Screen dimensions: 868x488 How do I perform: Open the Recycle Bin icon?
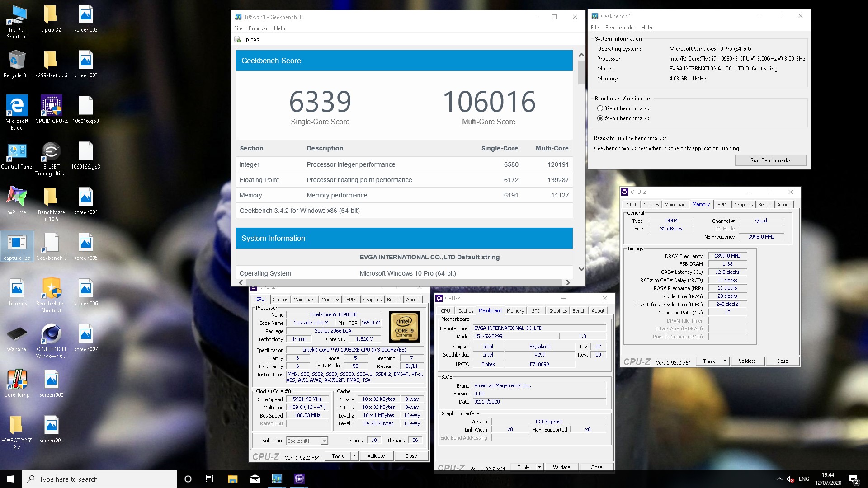point(17,64)
